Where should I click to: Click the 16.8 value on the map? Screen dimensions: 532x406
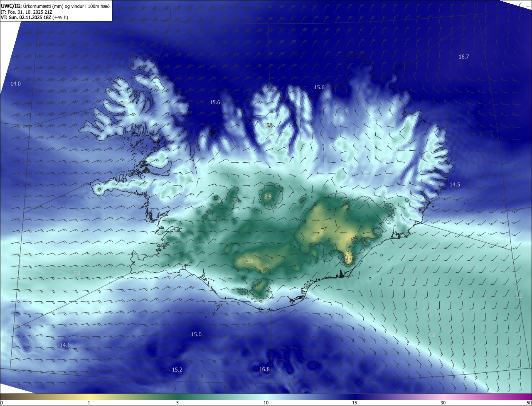pyautogui.click(x=264, y=369)
